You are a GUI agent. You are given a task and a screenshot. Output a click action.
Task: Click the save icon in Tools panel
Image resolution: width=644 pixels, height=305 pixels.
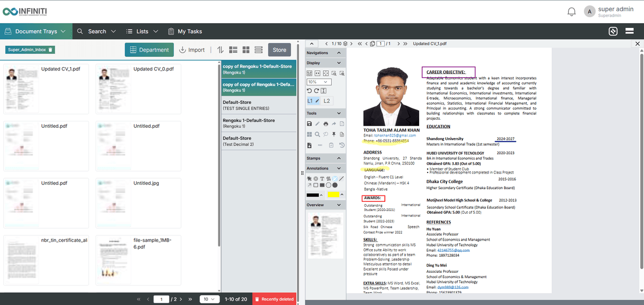point(310,124)
